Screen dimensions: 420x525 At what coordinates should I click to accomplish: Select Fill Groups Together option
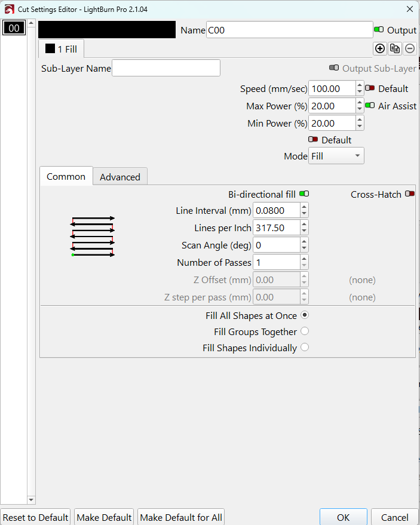point(305,331)
